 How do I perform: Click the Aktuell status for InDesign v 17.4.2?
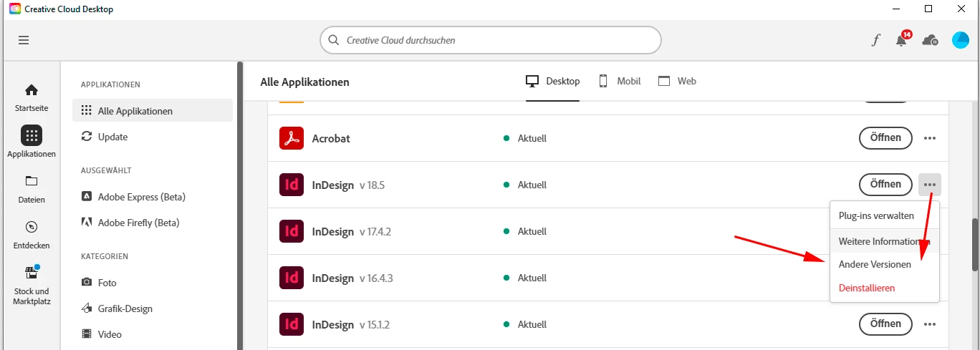pos(525,231)
